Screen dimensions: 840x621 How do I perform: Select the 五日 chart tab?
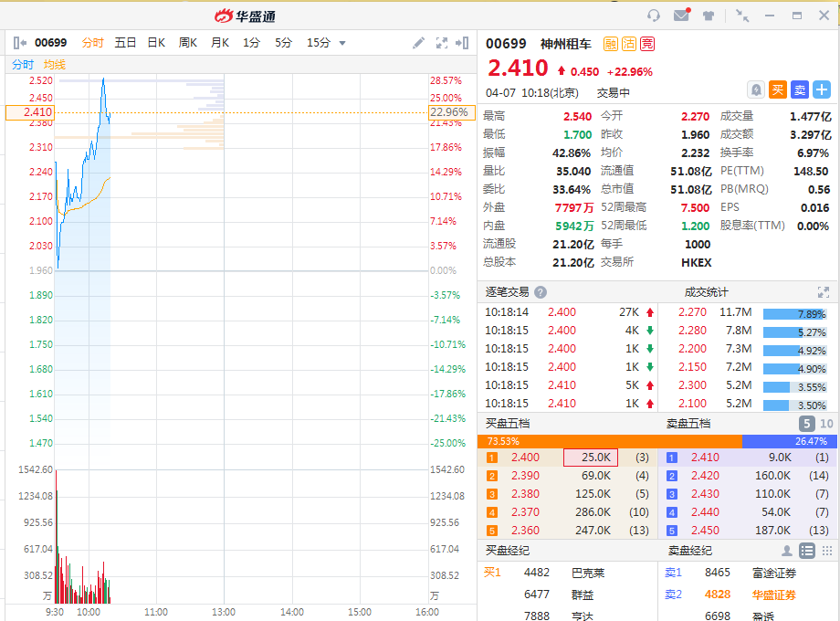[x=125, y=43]
